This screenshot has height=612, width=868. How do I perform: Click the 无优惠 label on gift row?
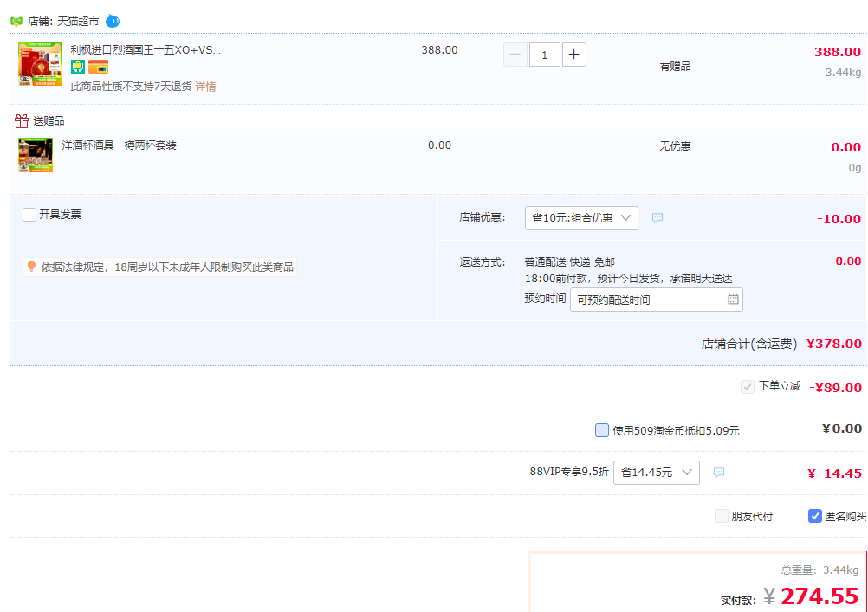click(x=675, y=146)
